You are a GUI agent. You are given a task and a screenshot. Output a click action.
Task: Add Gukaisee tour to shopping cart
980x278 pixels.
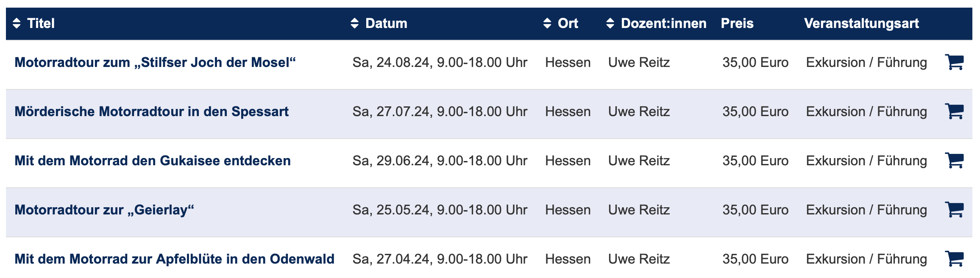point(954,161)
